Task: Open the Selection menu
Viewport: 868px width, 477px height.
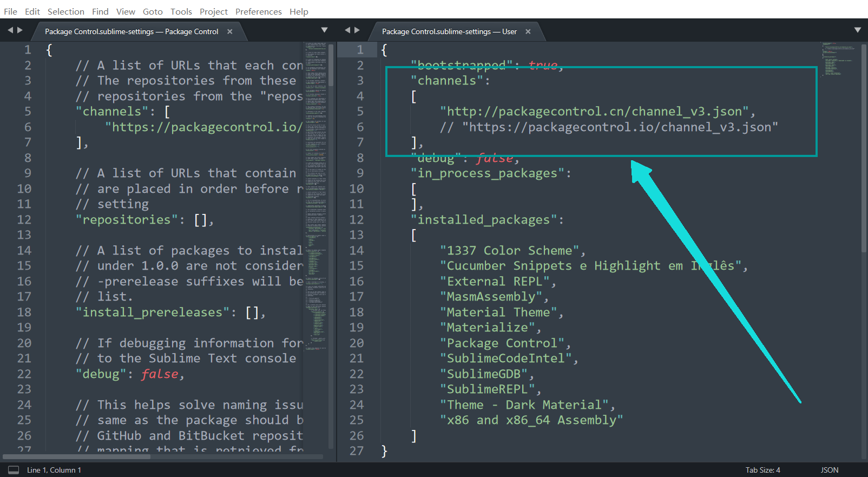Action: [66, 11]
